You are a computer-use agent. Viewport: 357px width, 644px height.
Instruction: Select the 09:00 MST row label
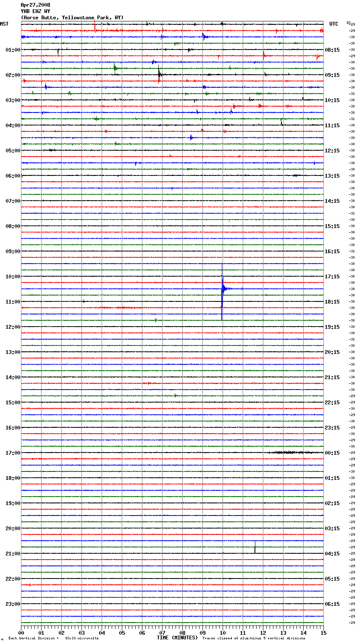(13, 251)
